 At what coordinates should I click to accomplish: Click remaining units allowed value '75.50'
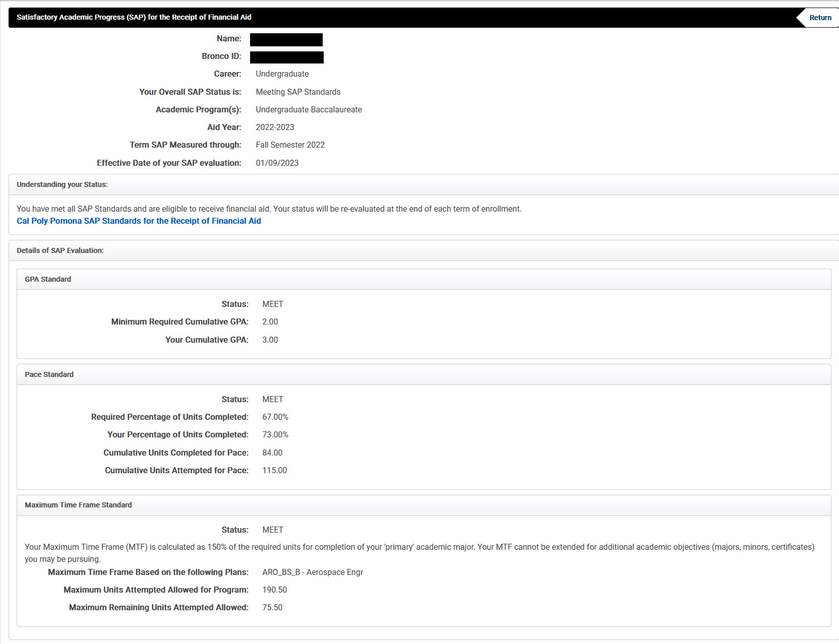272,607
